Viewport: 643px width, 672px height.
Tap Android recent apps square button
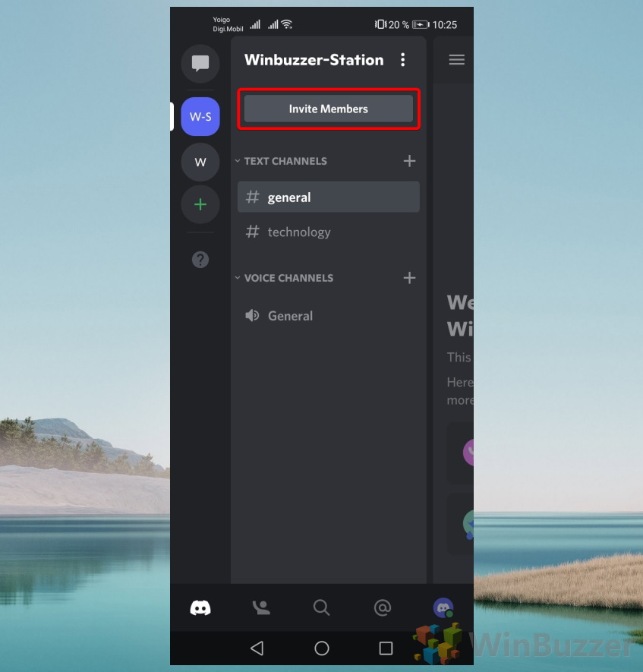386,648
